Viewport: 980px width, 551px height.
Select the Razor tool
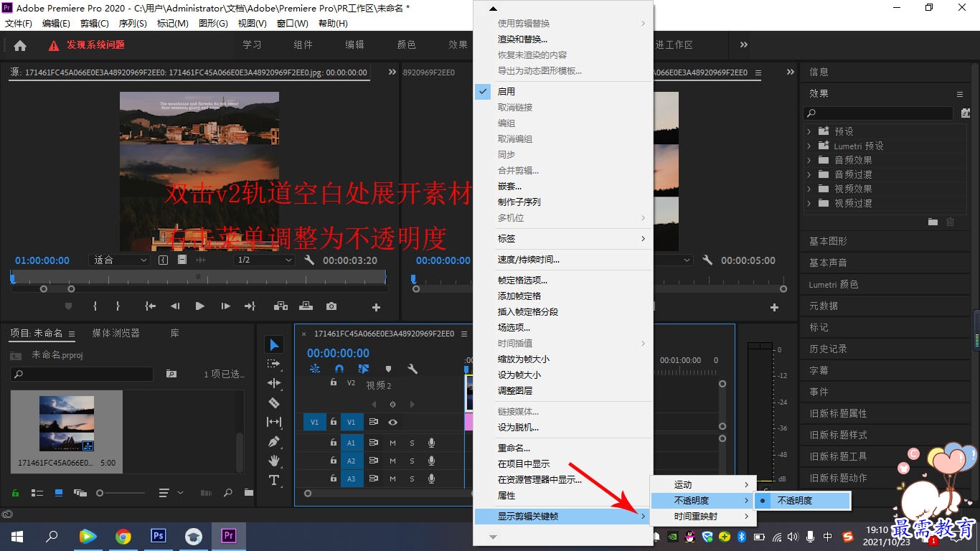pos(274,402)
